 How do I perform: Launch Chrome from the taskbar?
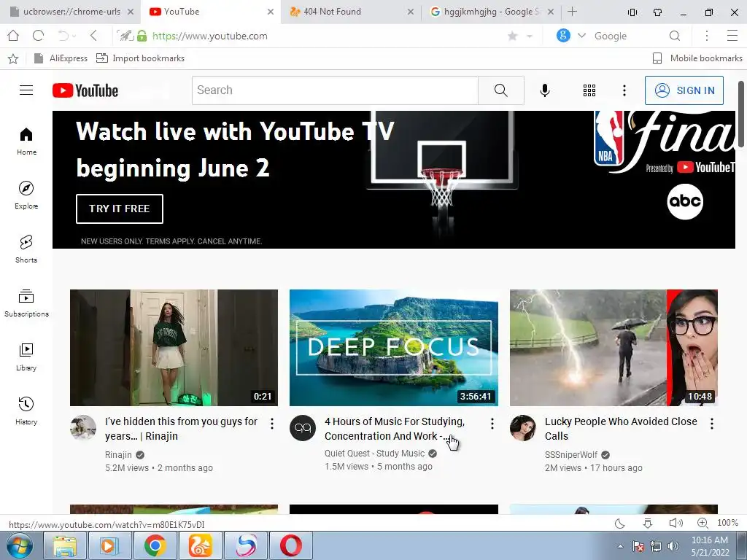coord(155,545)
